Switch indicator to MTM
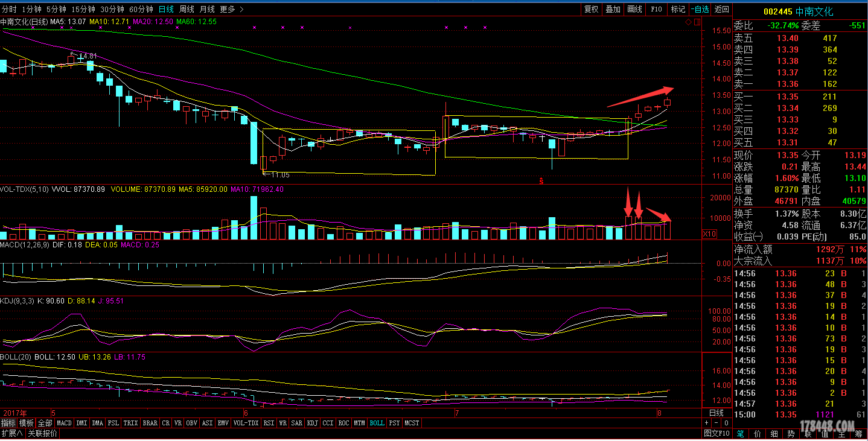 pos(359,423)
